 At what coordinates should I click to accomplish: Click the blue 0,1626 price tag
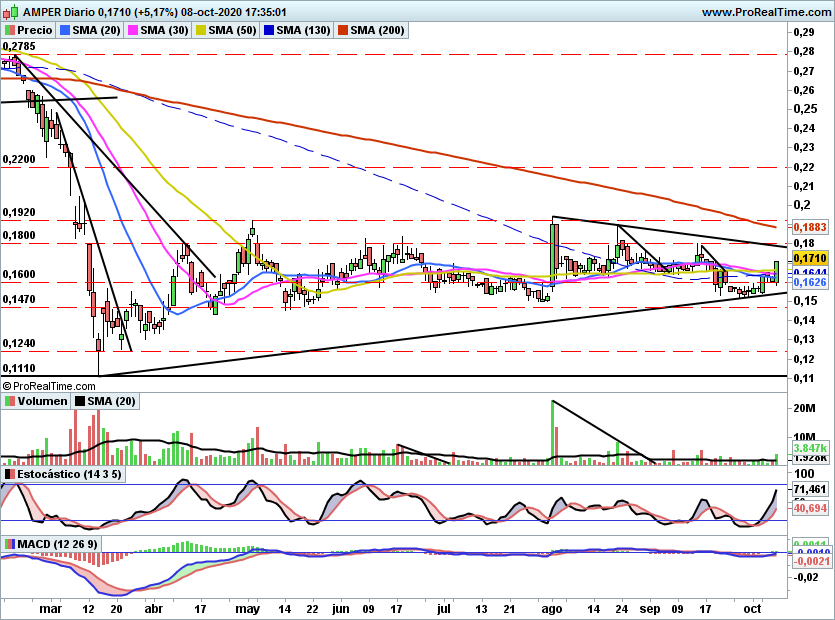tap(811, 282)
